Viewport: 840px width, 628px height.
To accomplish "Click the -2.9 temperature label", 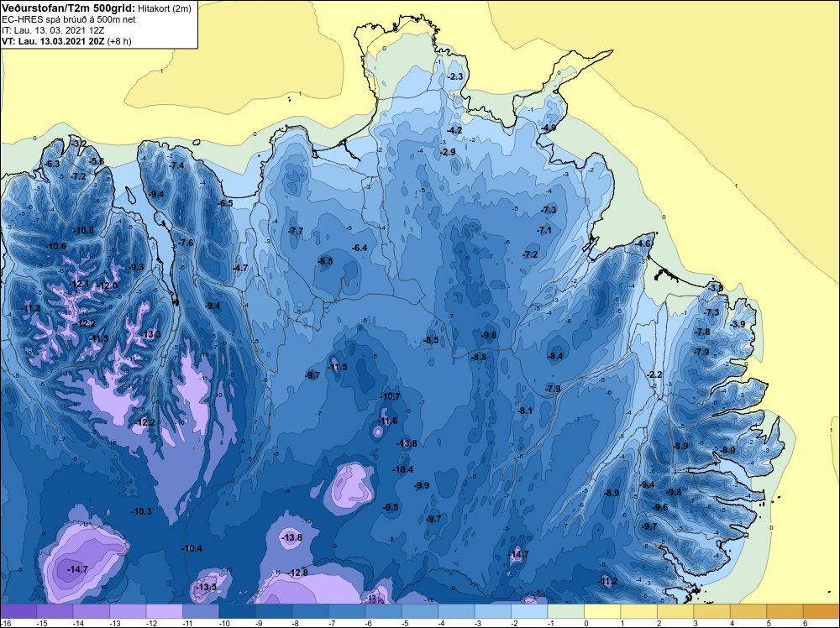I will [448, 153].
